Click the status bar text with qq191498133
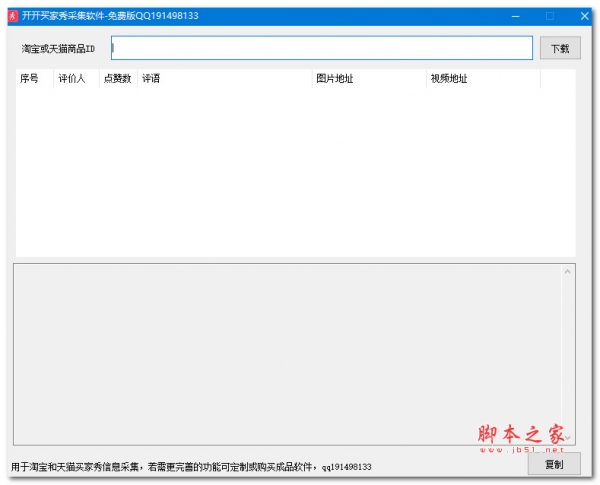 (x=190, y=466)
